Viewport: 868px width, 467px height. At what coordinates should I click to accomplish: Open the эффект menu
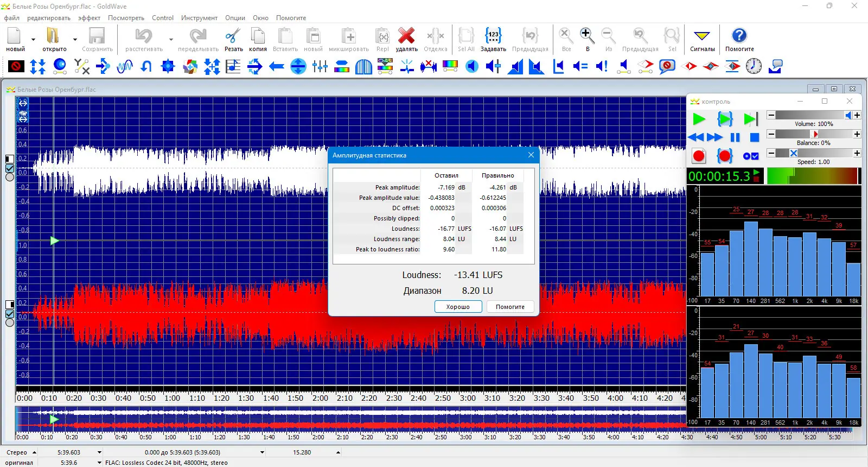89,18
